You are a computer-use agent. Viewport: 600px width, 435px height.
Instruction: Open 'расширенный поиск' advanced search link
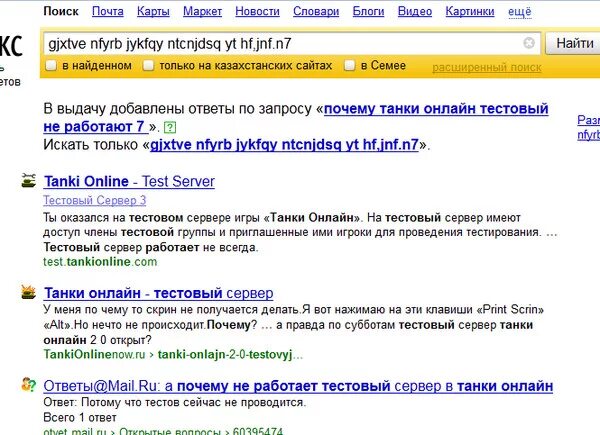tap(487, 68)
